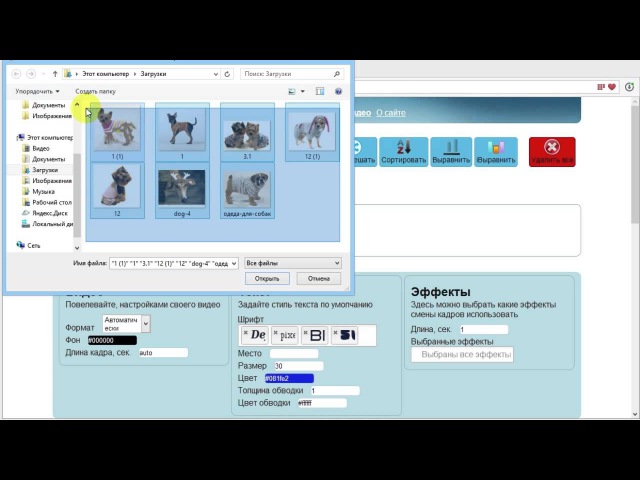Select thumbnail named 1 (1)

[117, 131]
